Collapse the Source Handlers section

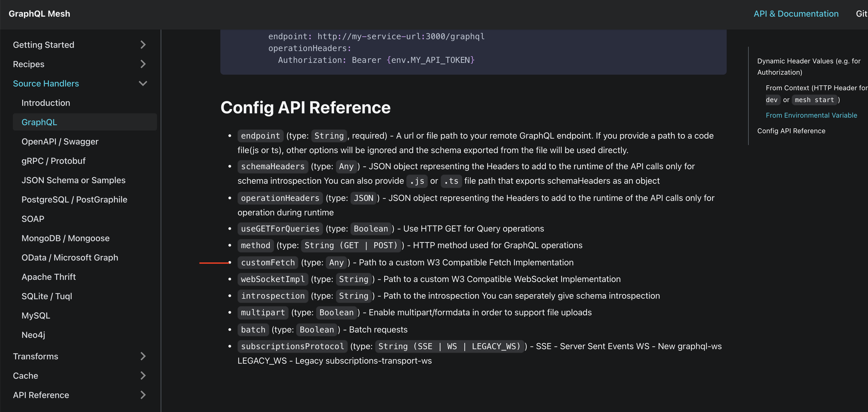click(x=143, y=83)
